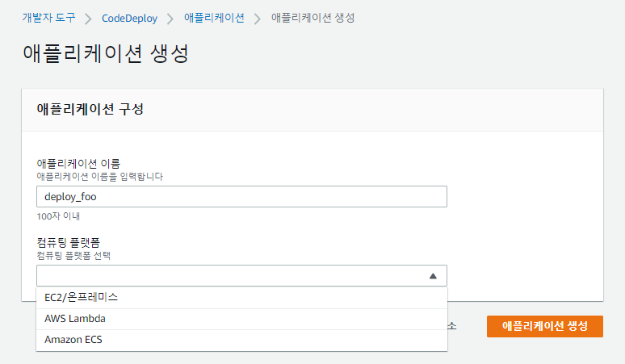The width and height of the screenshot is (625, 364).
Task: Pick "Amazon ECS" from the dropdown list
Action: 73,340
